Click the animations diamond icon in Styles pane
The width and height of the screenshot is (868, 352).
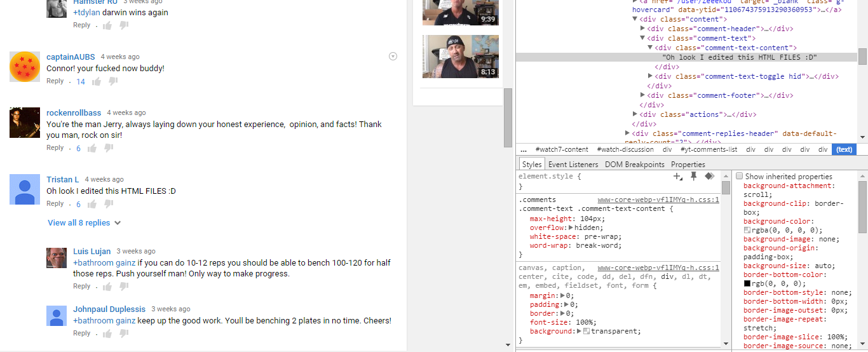pos(709,176)
